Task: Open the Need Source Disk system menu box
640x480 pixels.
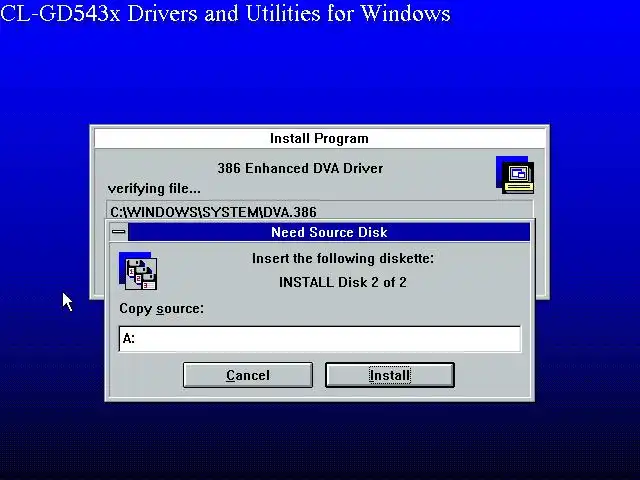Action: pyautogui.click(x=119, y=232)
